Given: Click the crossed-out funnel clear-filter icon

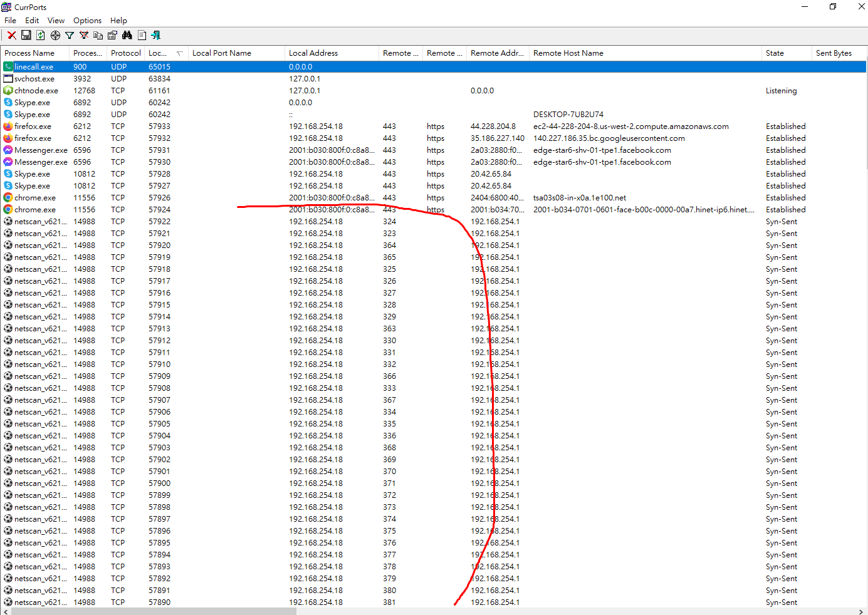Looking at the screenshot, I should 83,36.
